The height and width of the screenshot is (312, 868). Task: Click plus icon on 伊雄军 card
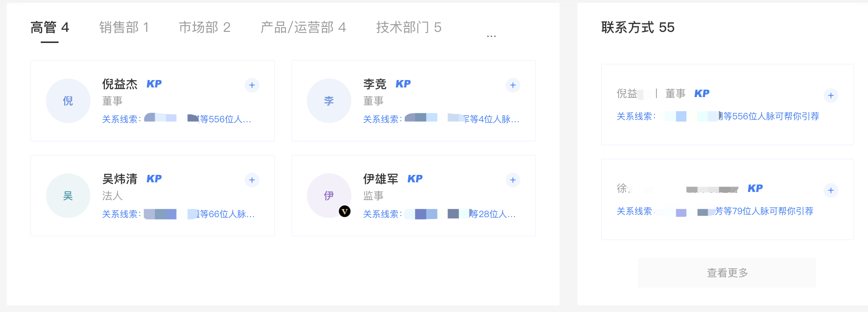513,180
